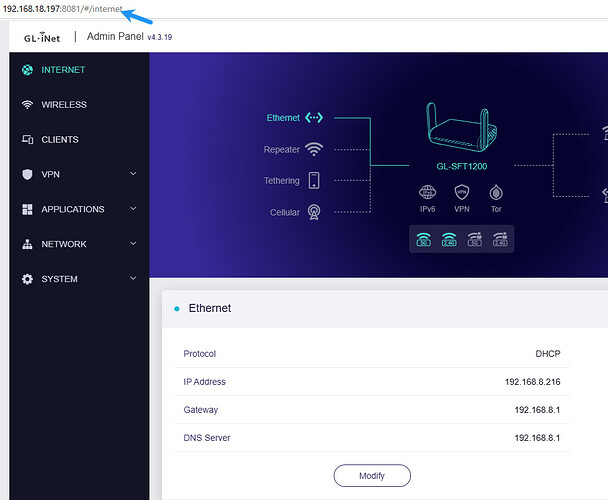The height and width of the screenshot is (500, 608).
Task: Open the Wireless page from sidebar
Action: [64, 105]
